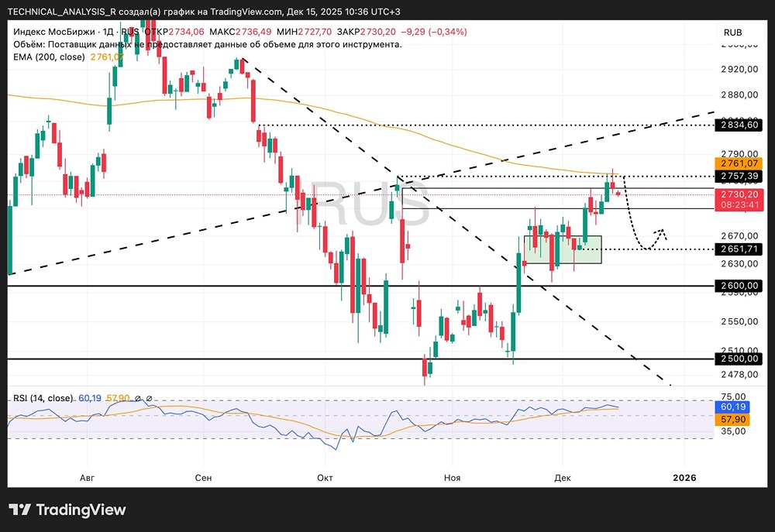
Task: Click the 2880,00 price axis tick
Action: [739, 94]
